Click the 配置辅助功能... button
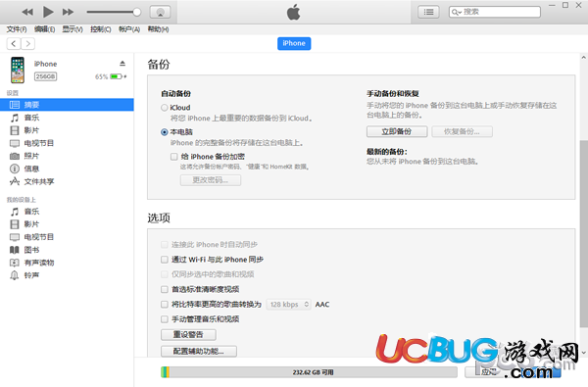The image size is (588, 387). pyautogui.click(x=199, y=351)
